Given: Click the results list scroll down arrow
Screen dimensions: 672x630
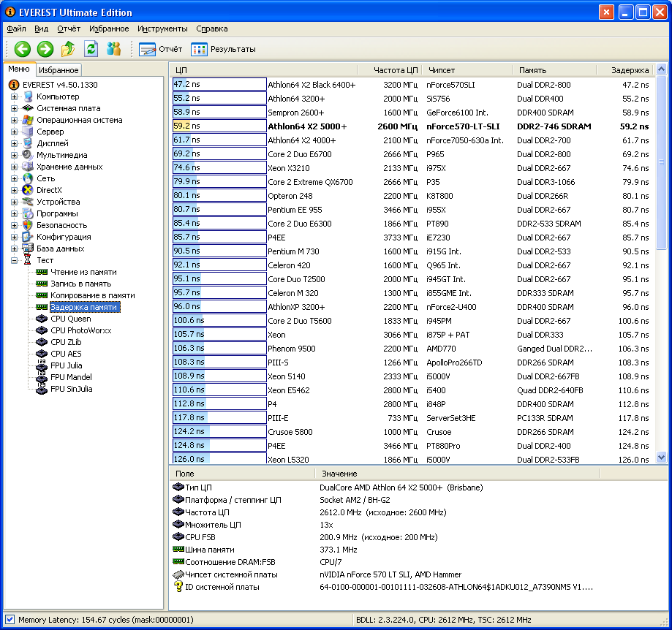Looking at the screenshot, I should [x=661, y=458].
